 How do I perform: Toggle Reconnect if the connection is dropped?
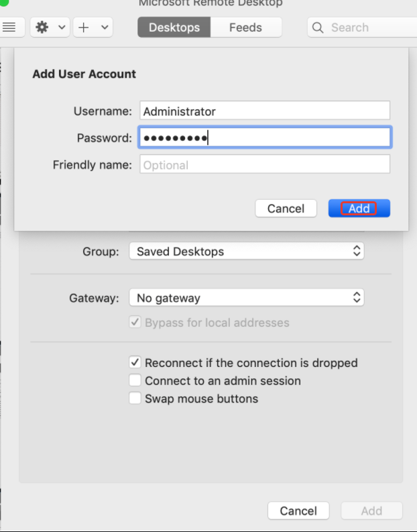click(135, 363)
